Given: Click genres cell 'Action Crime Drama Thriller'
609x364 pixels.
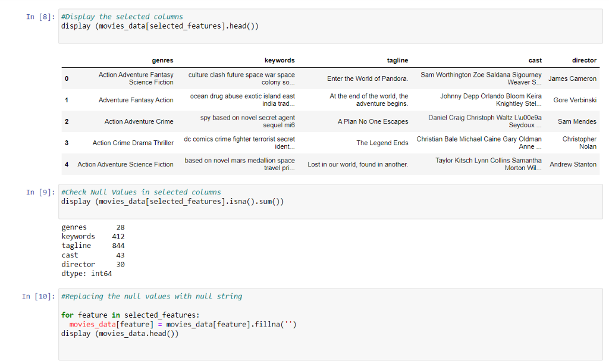Looking at the screenshot, I should pos(133,143).
